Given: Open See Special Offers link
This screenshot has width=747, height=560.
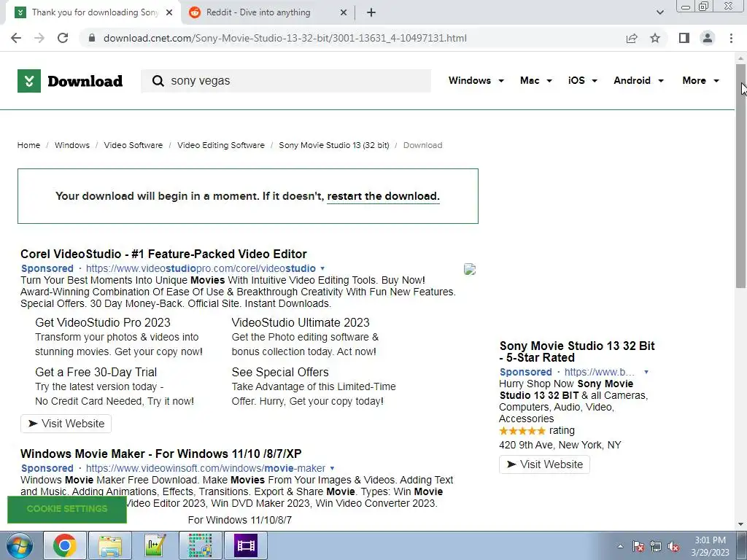Looking at the screenshot, I should click(x=280, y=372).
